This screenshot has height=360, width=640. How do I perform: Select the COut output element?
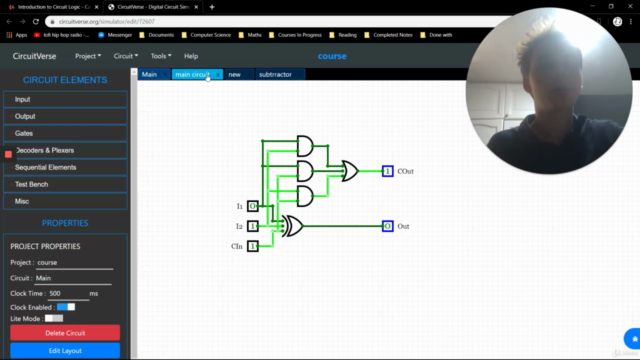[x=388, y=171]
